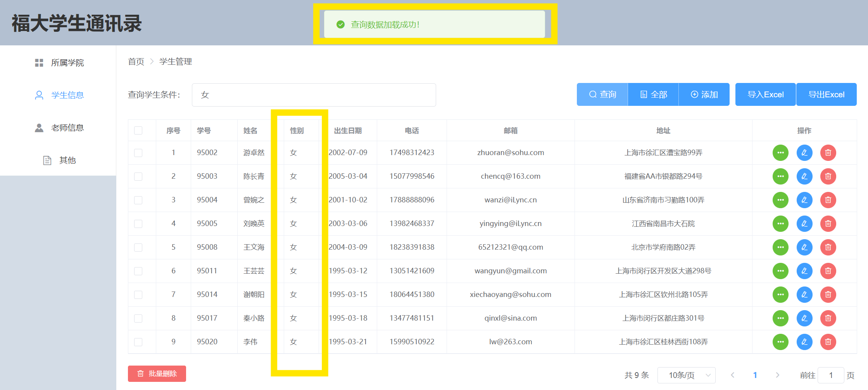Open 所属学院 in the sidebar menu
Viewport: 868px width, 390px height.
(x=67, y=63)
